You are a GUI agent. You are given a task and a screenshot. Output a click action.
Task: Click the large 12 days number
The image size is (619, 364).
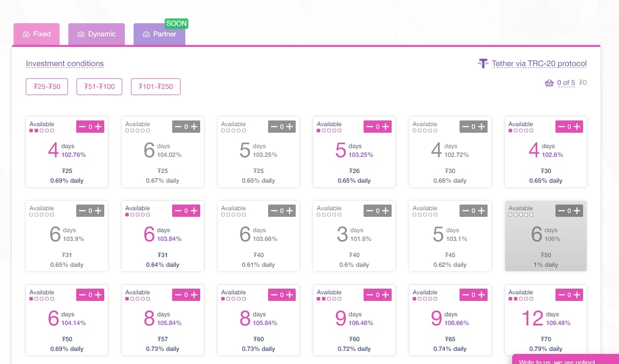tap(532, 318)
